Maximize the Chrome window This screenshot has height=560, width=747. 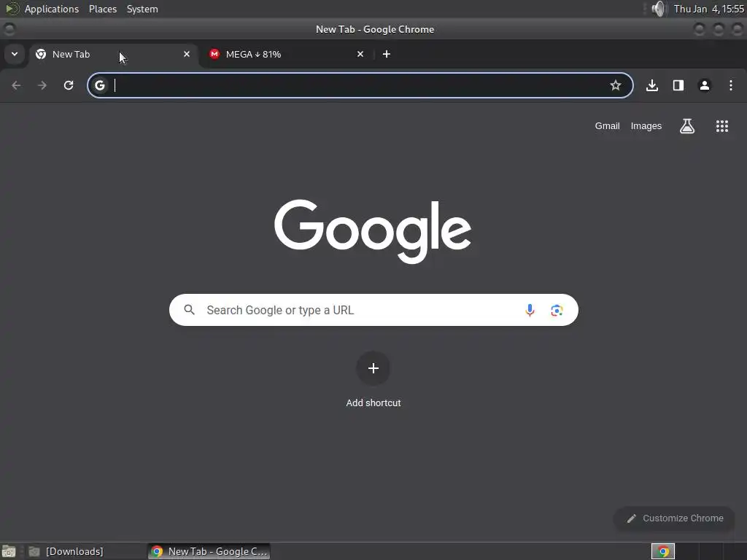click(719, 29)
